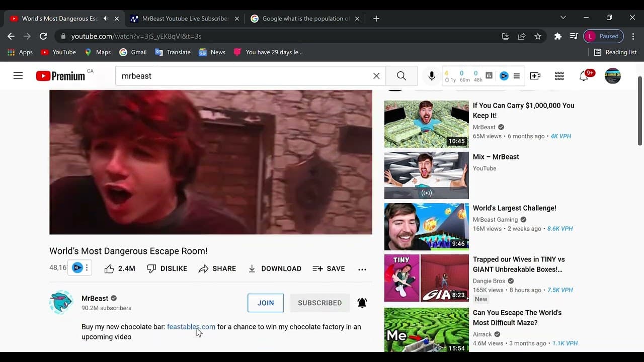
Task: Share this page from address bar
Action: 522,36
